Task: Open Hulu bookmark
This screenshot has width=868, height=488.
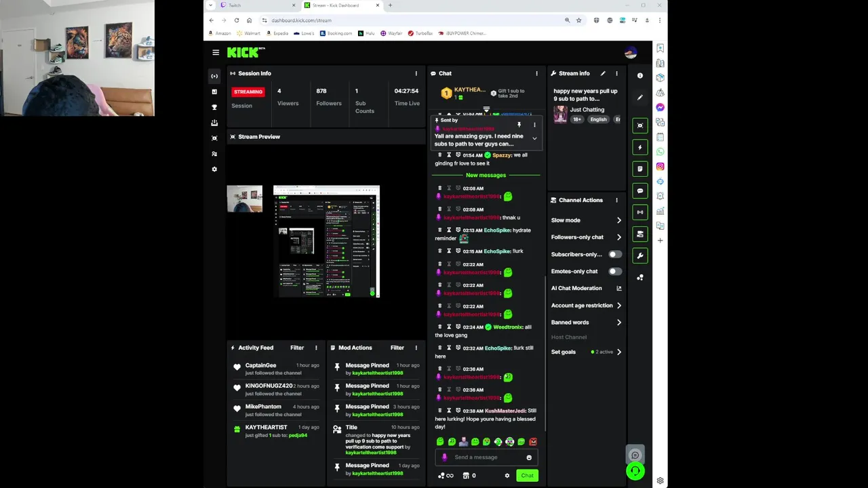Action: click(x=366, y=33)
